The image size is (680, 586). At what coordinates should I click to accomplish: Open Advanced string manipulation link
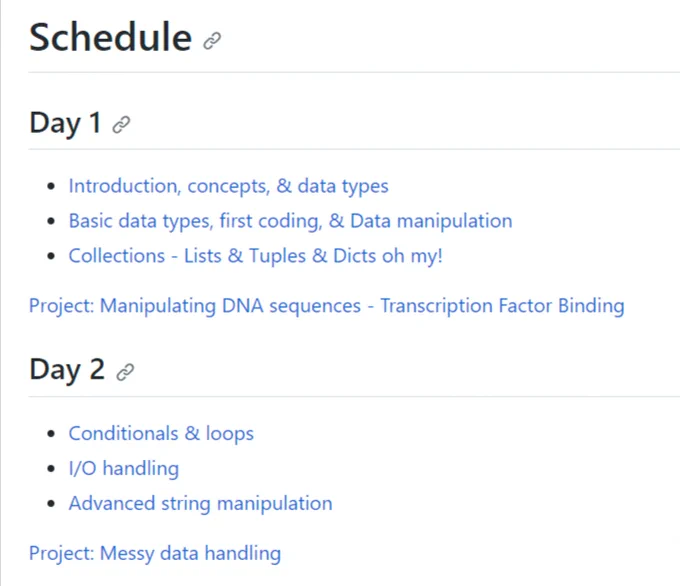[x=201, y=504]
